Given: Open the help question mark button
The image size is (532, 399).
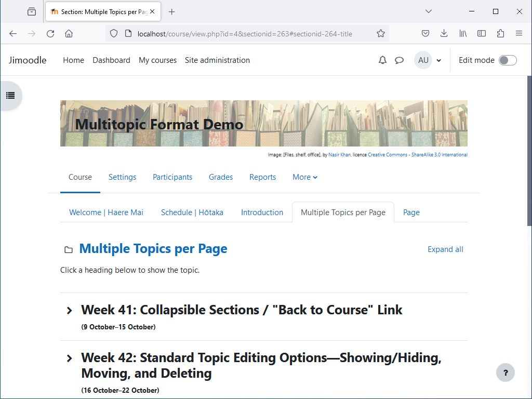Looking at the screenshot, I should click(505, 373).
